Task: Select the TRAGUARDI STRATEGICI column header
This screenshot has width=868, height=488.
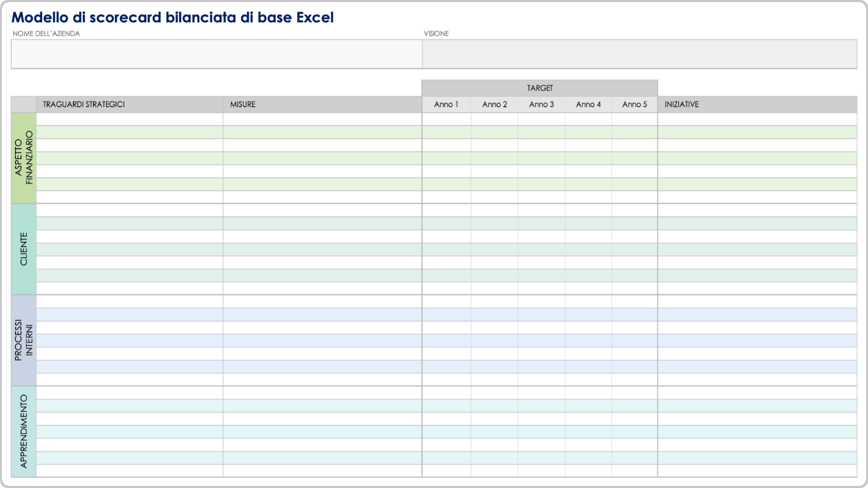Action: 129,104
